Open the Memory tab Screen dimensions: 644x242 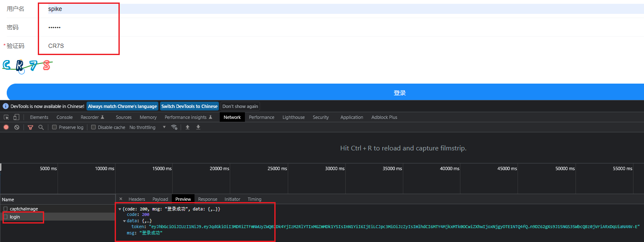point(148,117)
